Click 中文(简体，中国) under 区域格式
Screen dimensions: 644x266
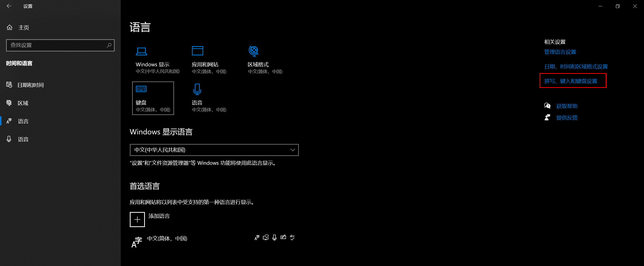pyautogui.click(x=265, y=72)
